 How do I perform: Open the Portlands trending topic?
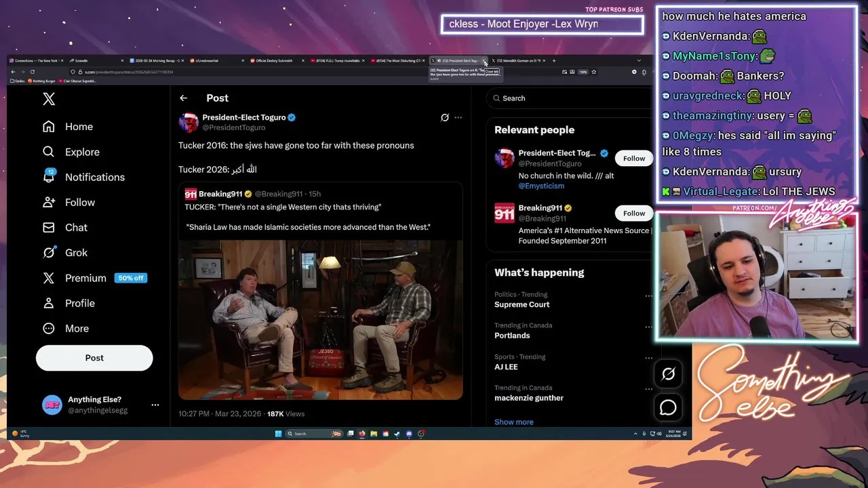coord(512,335)
